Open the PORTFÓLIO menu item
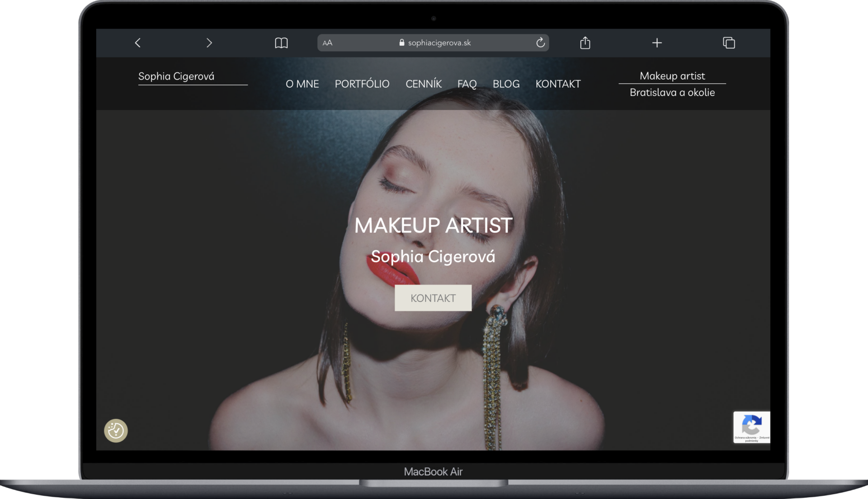Image resolution: width=868 pixels, height=499 pixels. [362, 84]
